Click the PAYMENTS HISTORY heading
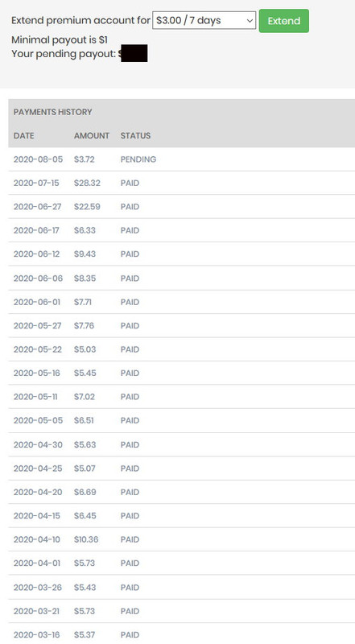Image resolution: width=355 pixels, height=644 pixels. pos(52,112)
